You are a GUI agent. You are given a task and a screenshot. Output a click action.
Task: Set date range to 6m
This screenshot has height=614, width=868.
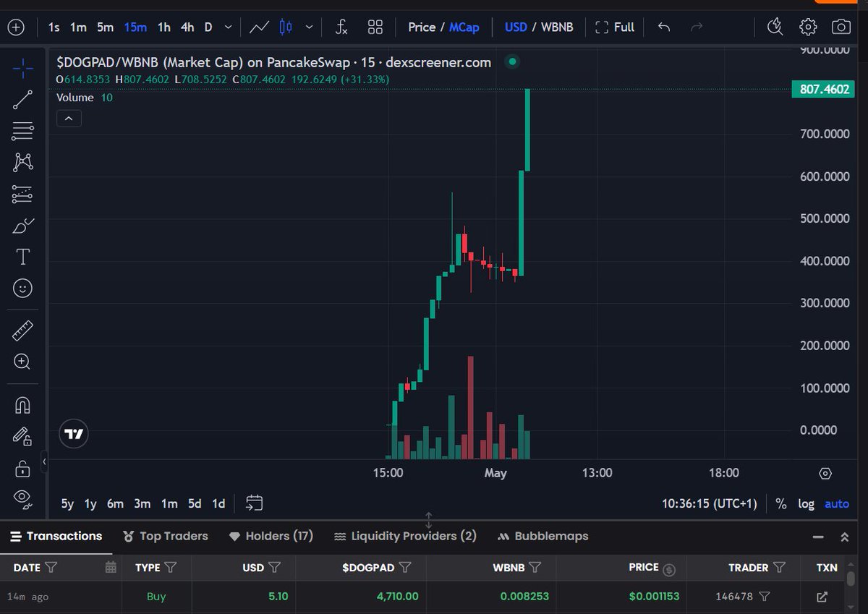(115, 503)
